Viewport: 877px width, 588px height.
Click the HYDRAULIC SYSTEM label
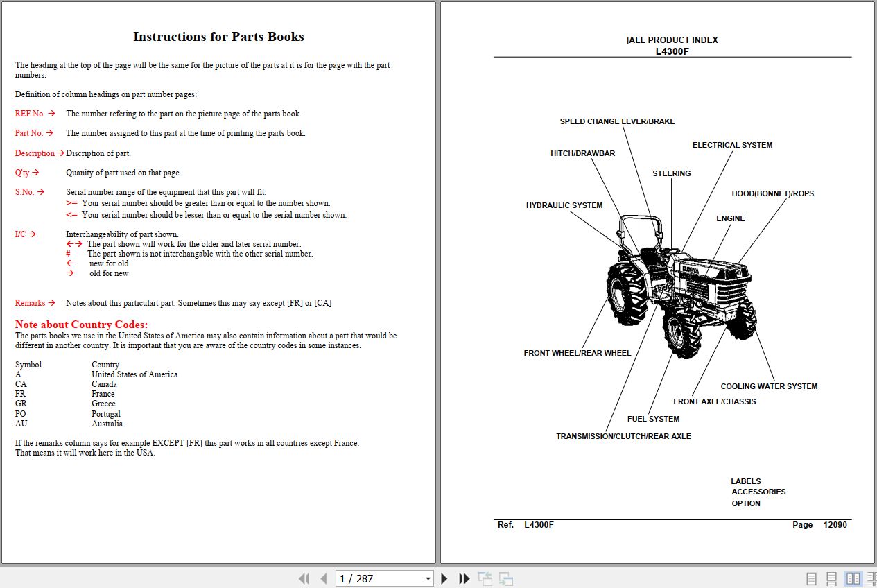click(564, 205)
